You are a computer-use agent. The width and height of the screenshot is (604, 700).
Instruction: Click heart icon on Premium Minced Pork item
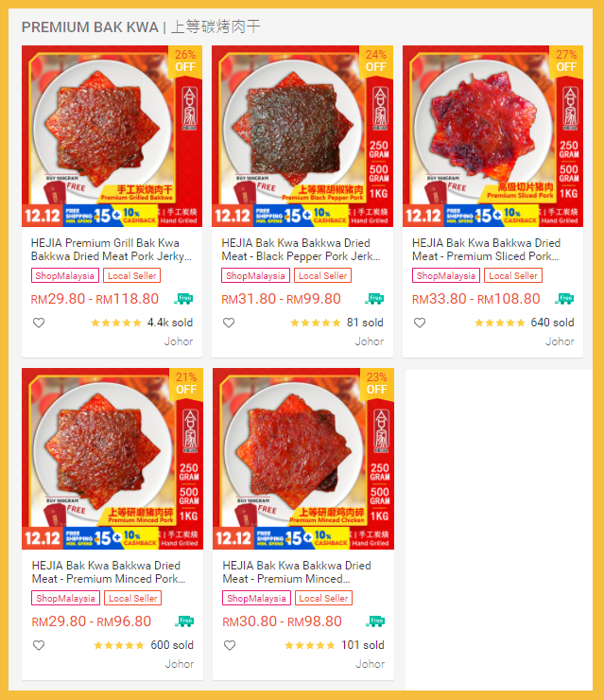coord(39,645)
